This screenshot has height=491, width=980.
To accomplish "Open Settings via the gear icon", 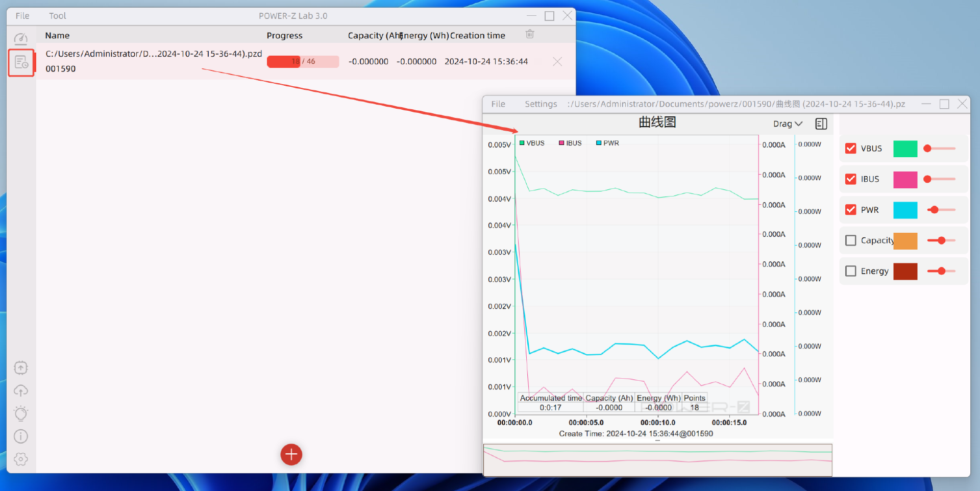I will [21, 459].
